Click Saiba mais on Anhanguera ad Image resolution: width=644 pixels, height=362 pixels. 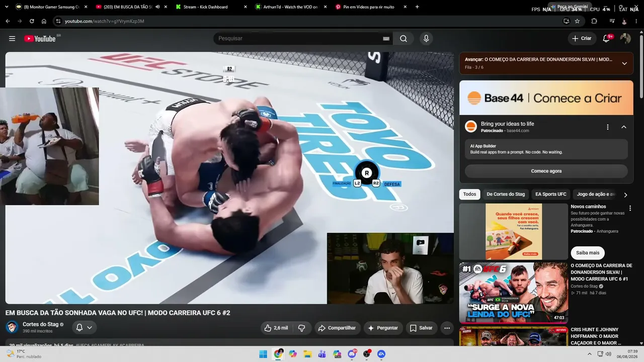click(588, 253)
